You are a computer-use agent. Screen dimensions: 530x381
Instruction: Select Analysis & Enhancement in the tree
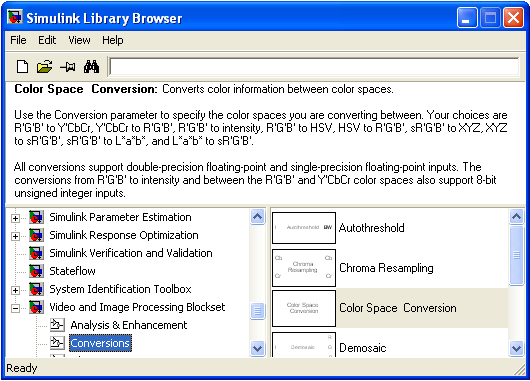(x=128, y=325)
